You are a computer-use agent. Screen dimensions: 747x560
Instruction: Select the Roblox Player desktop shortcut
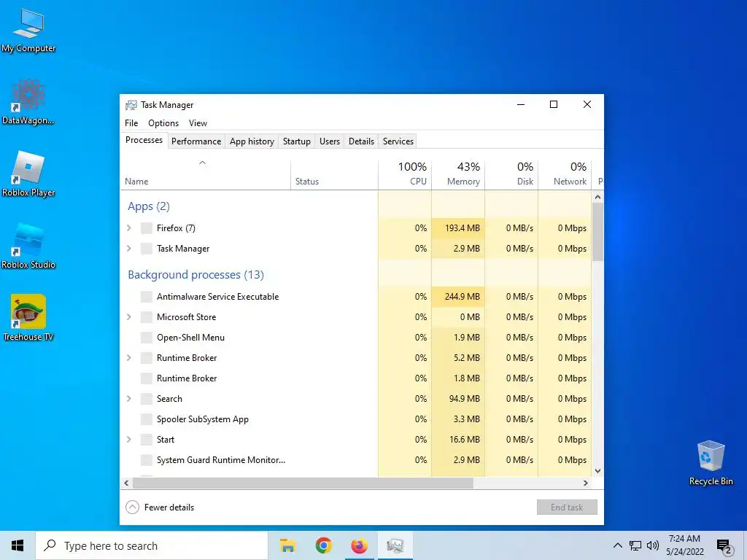[28, 174]
